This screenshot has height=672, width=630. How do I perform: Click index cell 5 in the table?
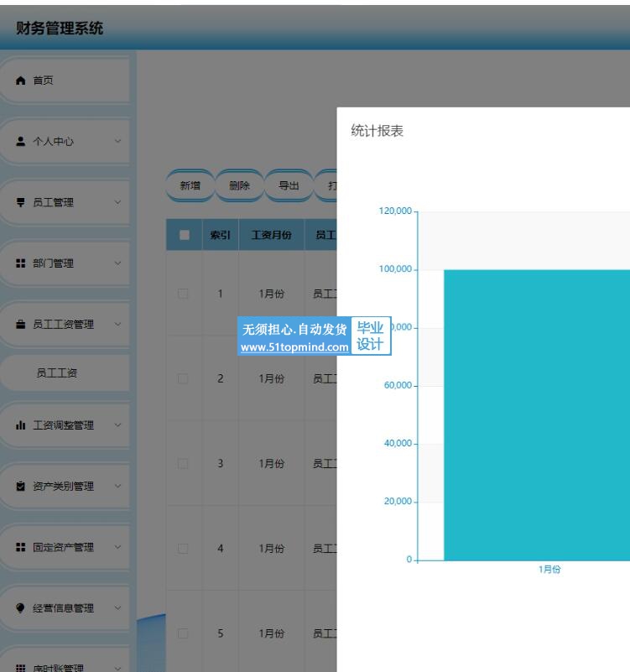[x=221, y=633]
